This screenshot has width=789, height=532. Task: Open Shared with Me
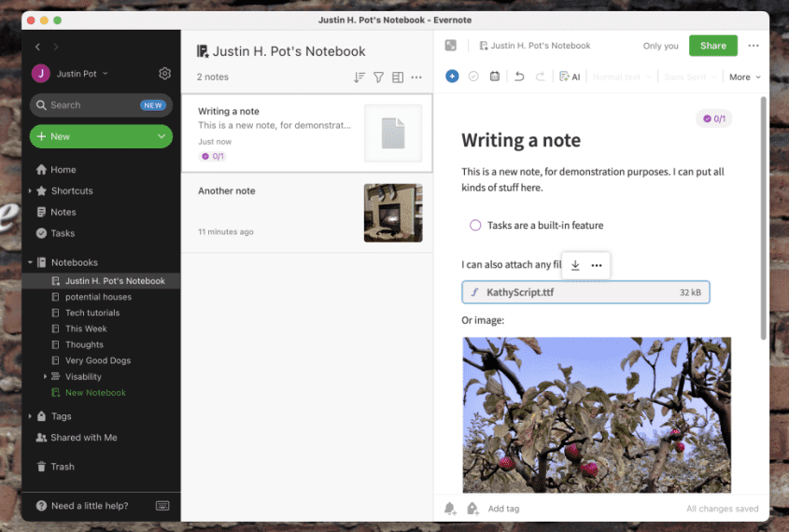[76, 438]
